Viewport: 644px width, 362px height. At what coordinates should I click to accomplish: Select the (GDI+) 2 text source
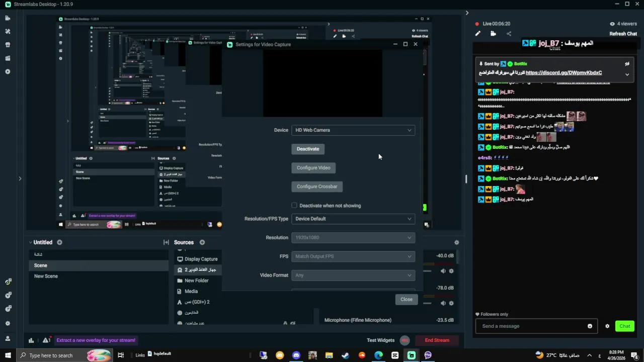click(197, 302)
